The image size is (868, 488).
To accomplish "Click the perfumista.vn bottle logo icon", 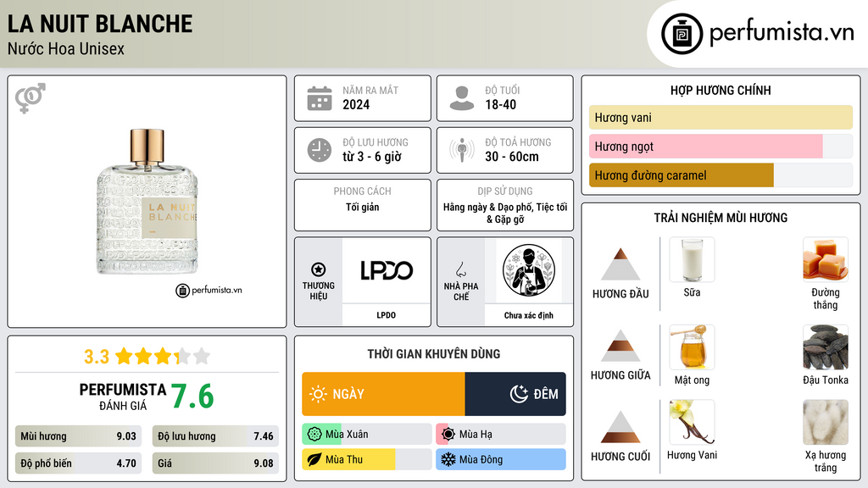I will pyautogui.click(x=682, y=34).
